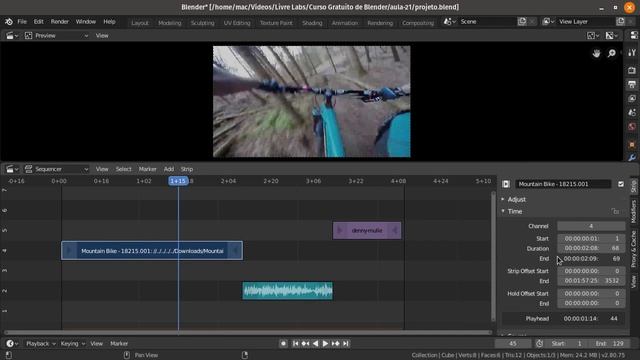This screenshot has width=640, height=360.
Task: Open the Render menu
Action: [60, 22]
